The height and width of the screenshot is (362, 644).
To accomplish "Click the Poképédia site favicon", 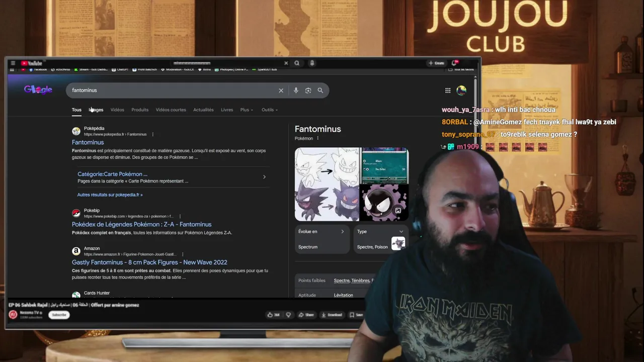I will pyautogui.click(x=76, y=131).
